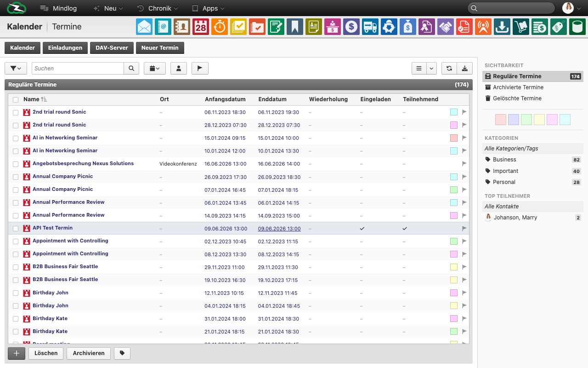Click the Einladungen button
This screenshot has width=588, height=368.
65,48
